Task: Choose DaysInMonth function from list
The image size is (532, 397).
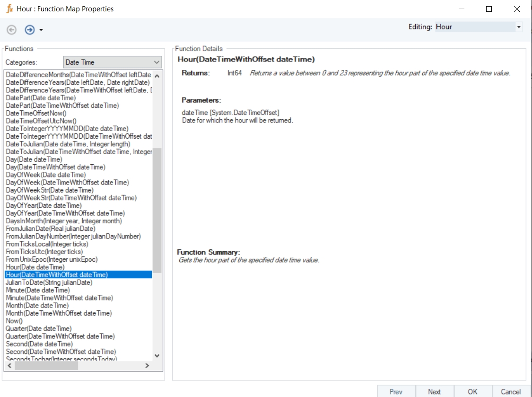Action: click(x=63, y=221)
